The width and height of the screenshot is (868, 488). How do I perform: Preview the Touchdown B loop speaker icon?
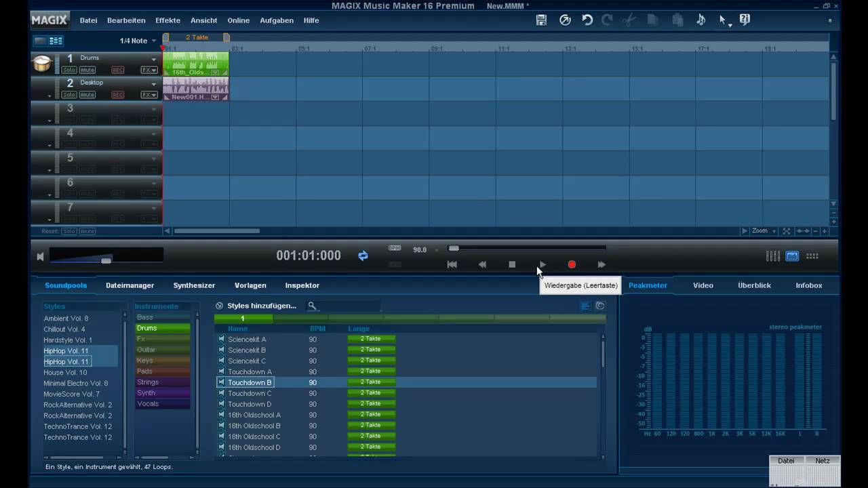click(221, 382)
